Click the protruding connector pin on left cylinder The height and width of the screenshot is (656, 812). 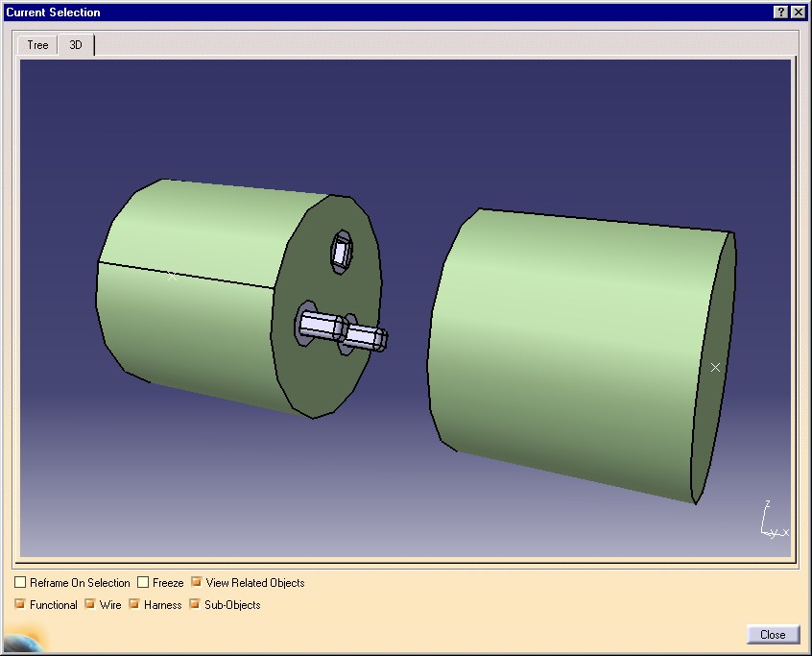click(342, 329)
